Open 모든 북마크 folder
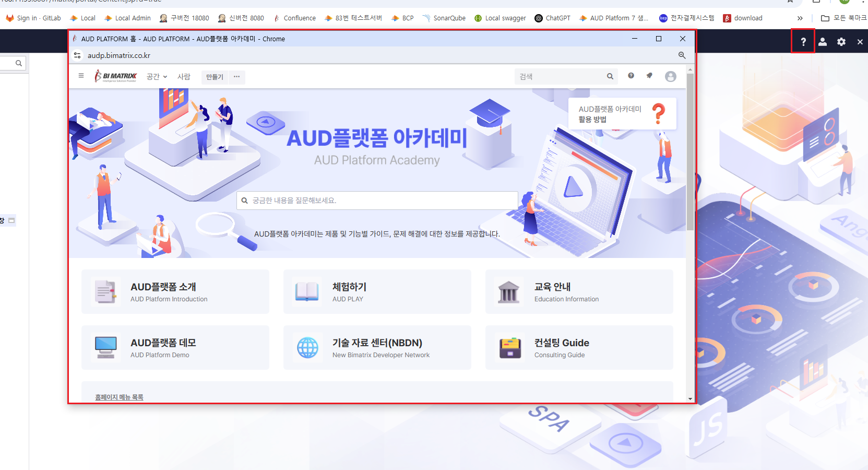The height and width of the screenshot is (470, 868). pyautogui.click(x=844, y=18)
